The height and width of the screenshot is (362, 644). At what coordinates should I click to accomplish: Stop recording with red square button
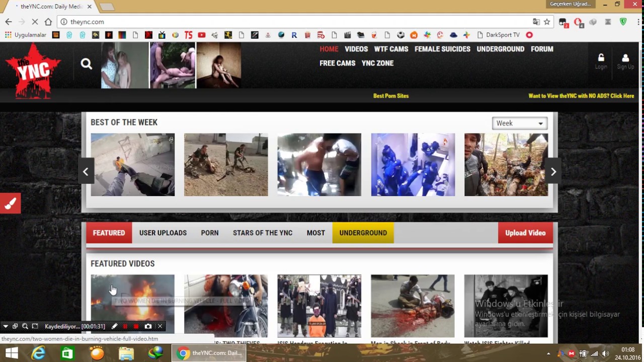click(136, 326)
